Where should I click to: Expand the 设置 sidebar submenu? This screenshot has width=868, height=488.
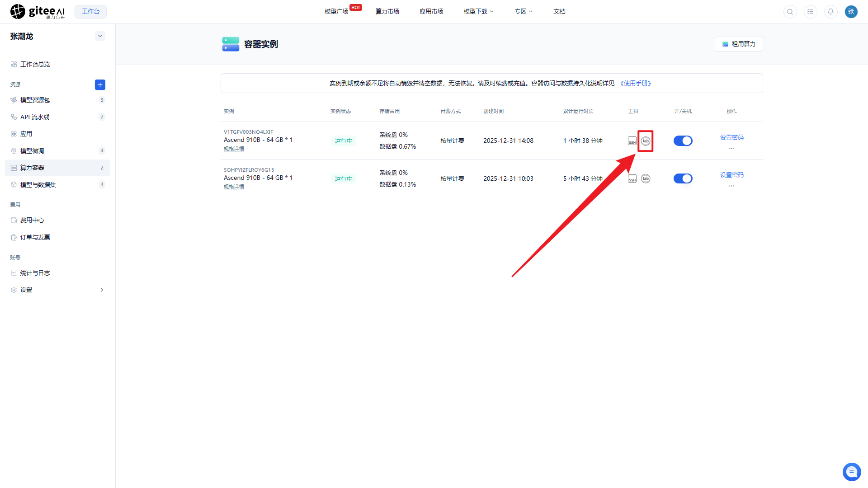[102, 290]
